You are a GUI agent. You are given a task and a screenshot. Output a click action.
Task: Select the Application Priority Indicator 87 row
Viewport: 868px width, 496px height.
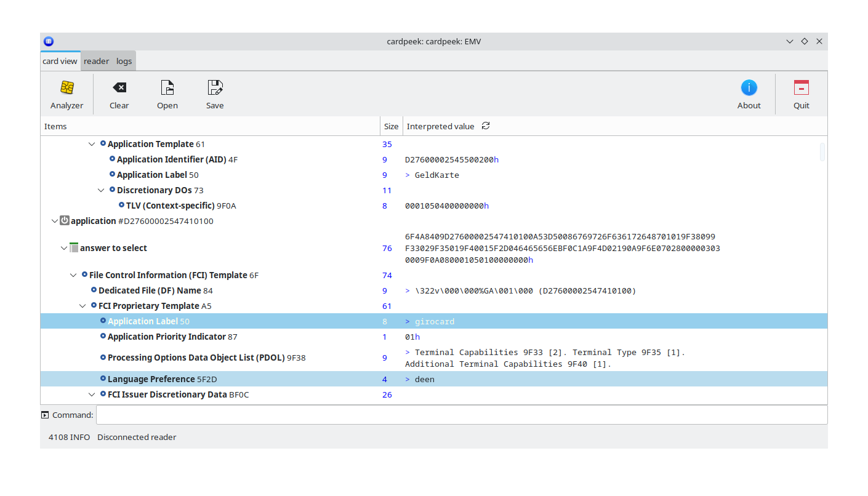point(172,337)
